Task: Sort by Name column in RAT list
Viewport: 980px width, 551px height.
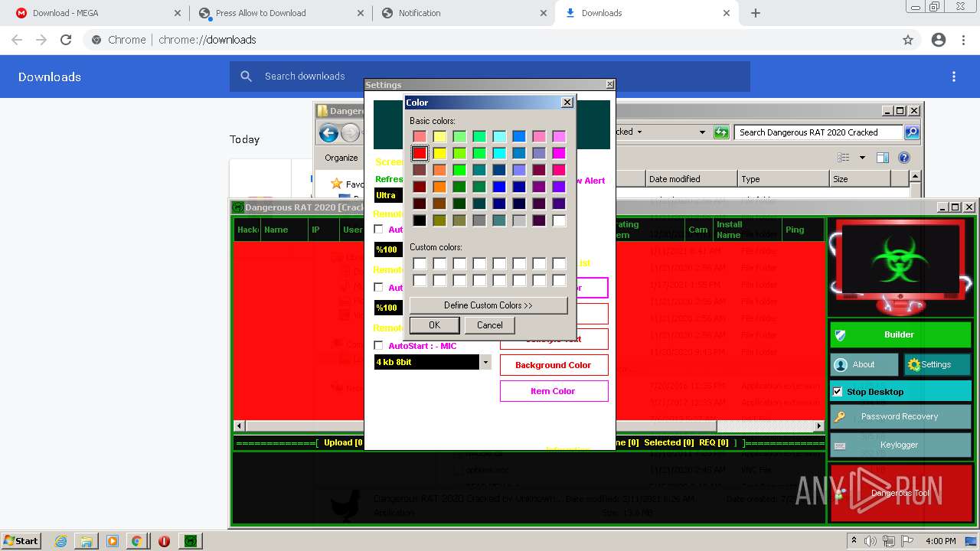Action: tap(284, 230)
